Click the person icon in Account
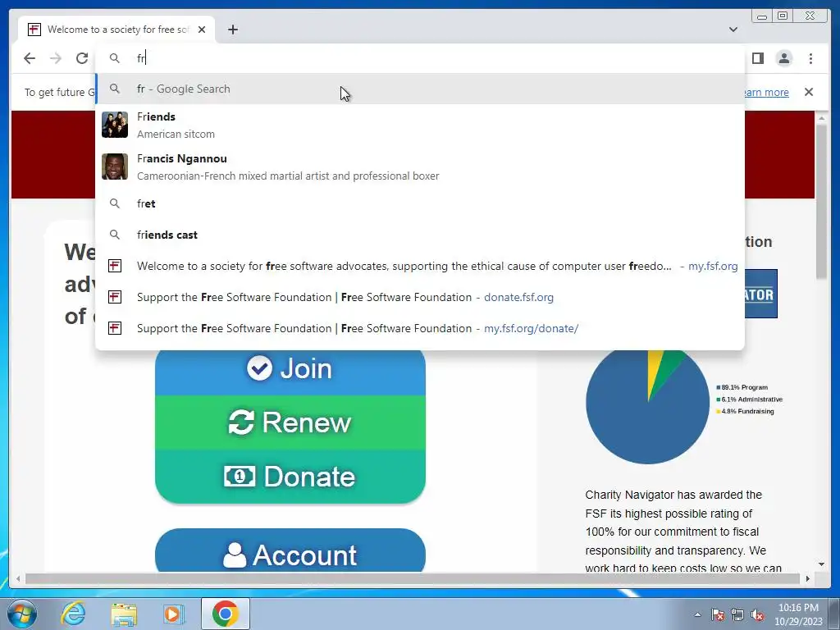The image size is (840, 630). [x=235, y=555]
